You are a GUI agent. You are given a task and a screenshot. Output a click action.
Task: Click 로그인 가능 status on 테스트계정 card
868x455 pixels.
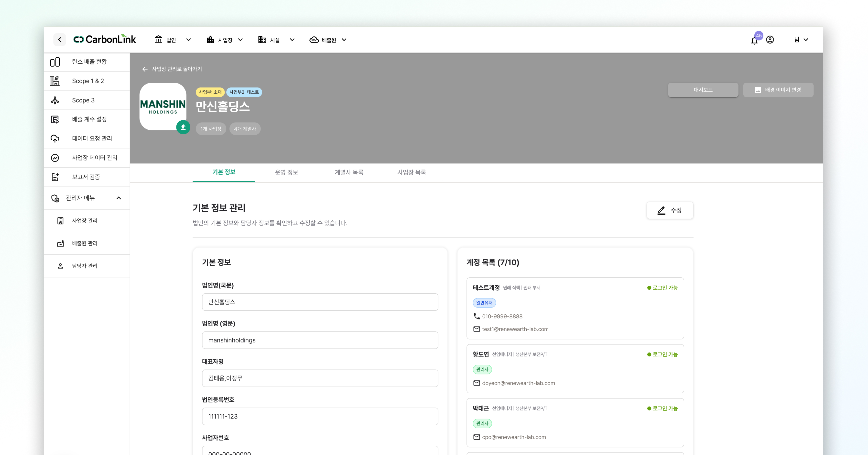coord(662,288)
